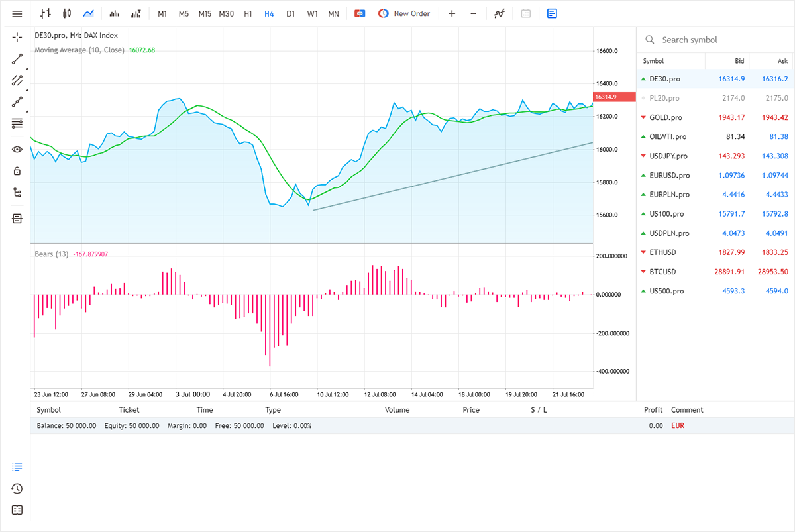The height and width of the screenshot is (532, 795).
Task: Zoom out the chart with minus icon
Action: point(473,13)
